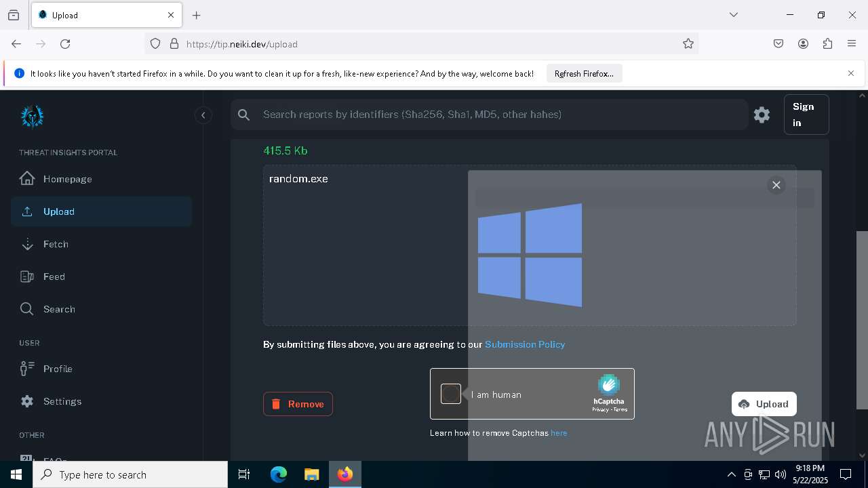Collapse the sidebar with chevron button
Screen dimensions: 868x488
tap(203, 115)
